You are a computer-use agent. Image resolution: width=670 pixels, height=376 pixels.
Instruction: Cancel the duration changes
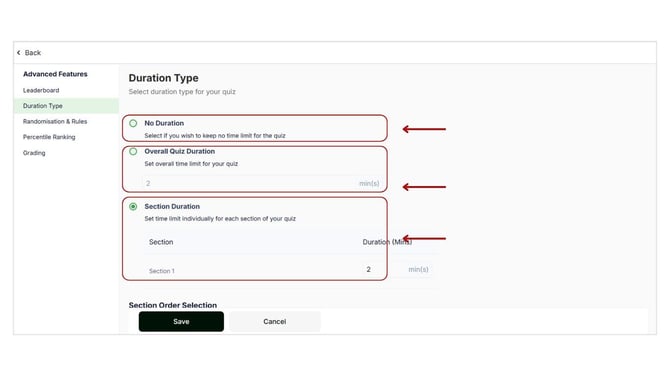(275, 321)
